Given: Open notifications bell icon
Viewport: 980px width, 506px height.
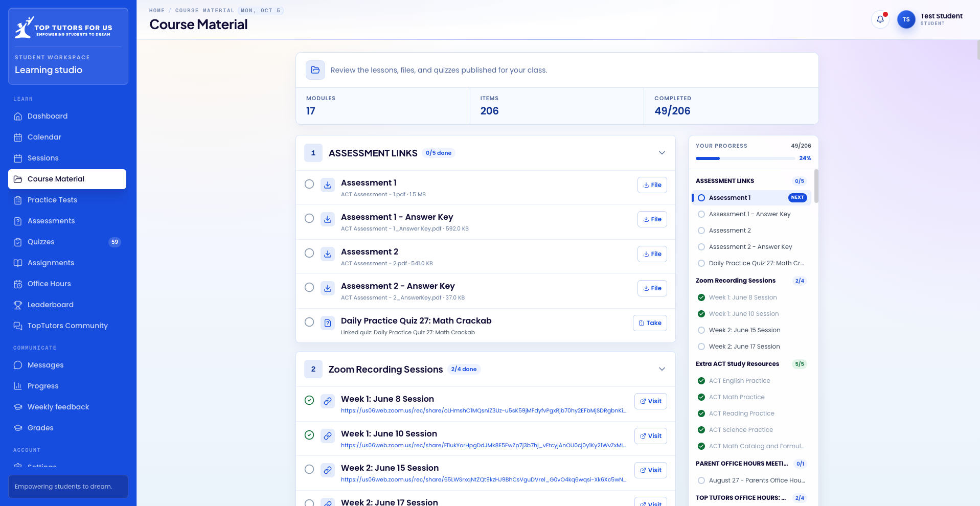Looking at the screenshot, I should [x=880, y=19].
